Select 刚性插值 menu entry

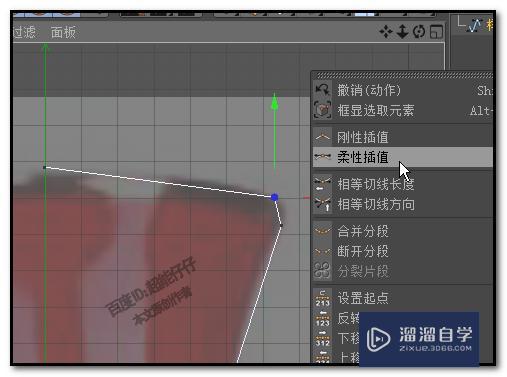coord(402,137)
